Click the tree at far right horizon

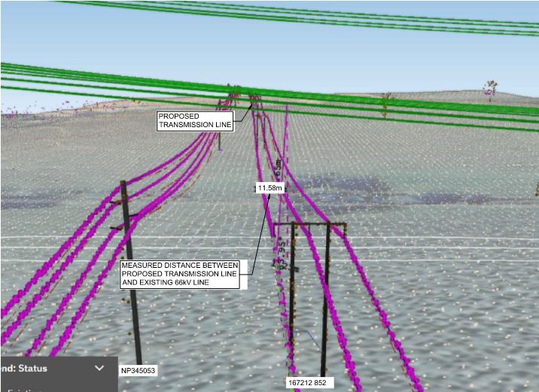(492, 90)
